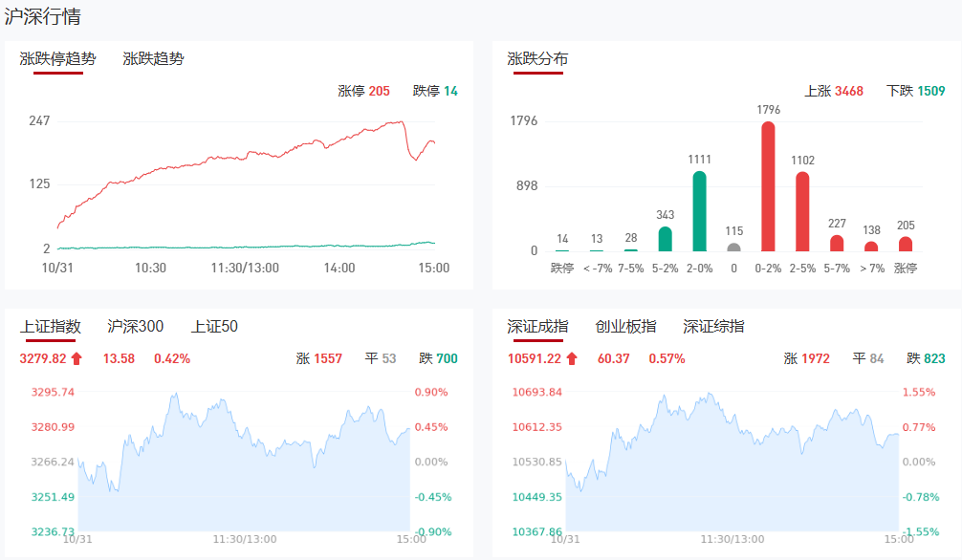
Task: Select the 涨跌停趋势 tab
Action: [58, 59]
